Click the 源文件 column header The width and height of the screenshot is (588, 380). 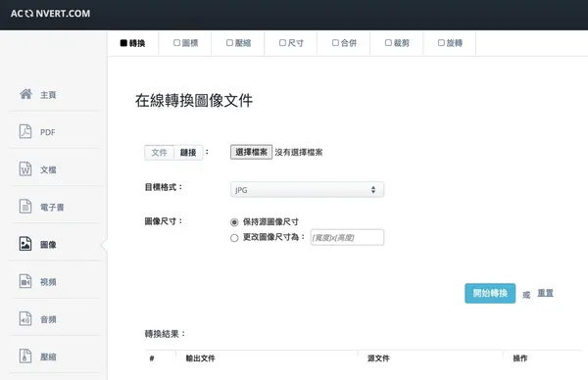click(378, 358)
